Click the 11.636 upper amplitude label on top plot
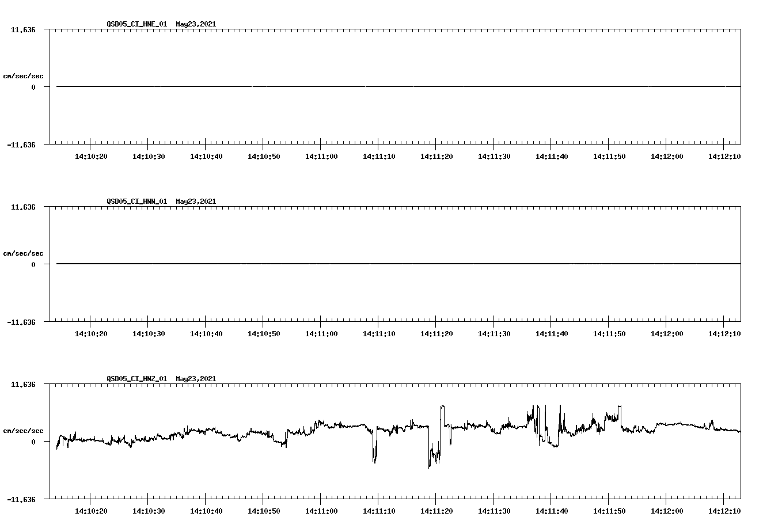The image size is (782, 532). (22, 29)
